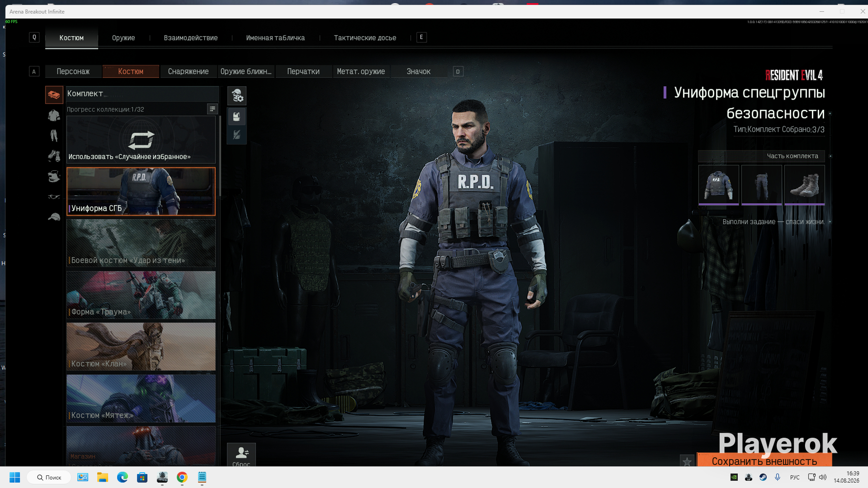This screenshot has width=868, height=488.
Task: Select the Униформа СГБ outfit card
Action: point(141,191)
